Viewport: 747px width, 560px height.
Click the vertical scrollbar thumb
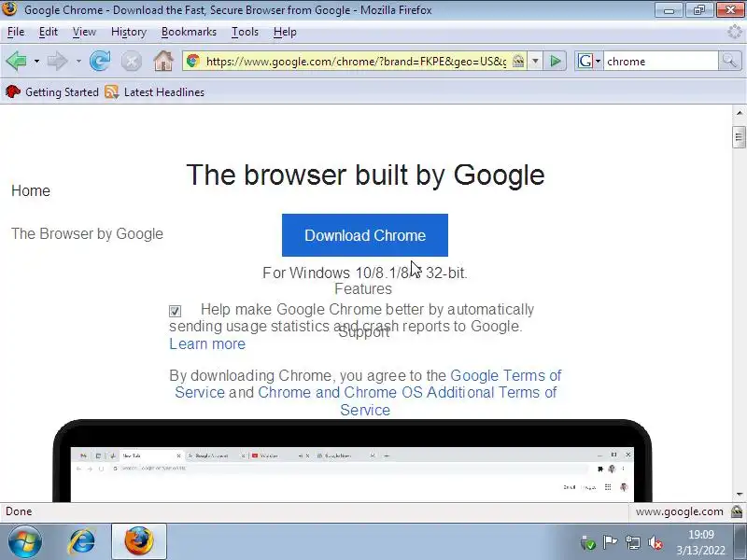pyautogui.click(x=739, y=137)
